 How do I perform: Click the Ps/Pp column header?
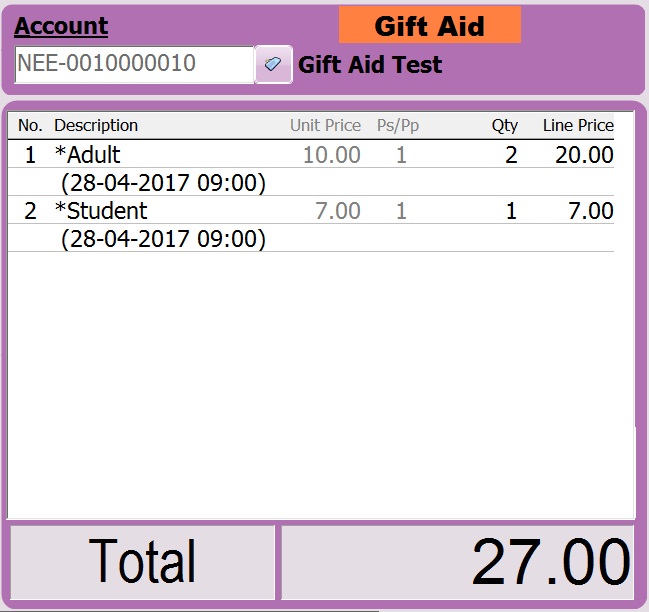(398, 125)
